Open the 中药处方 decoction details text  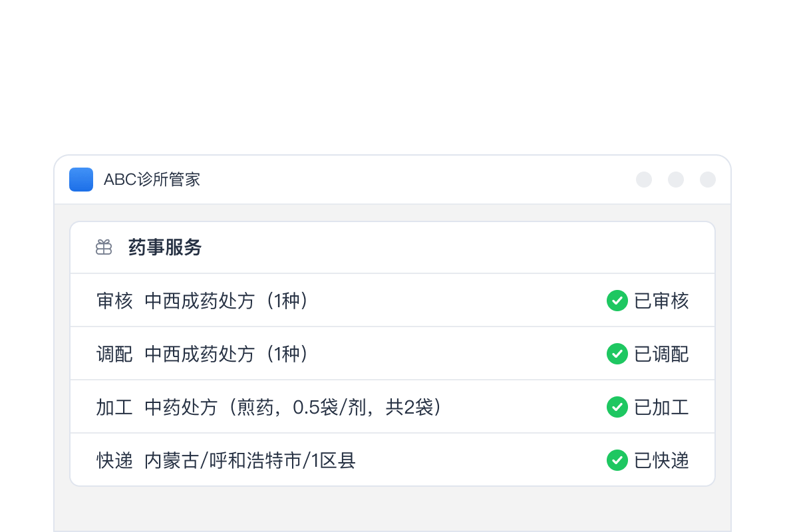tap(293, 408)
